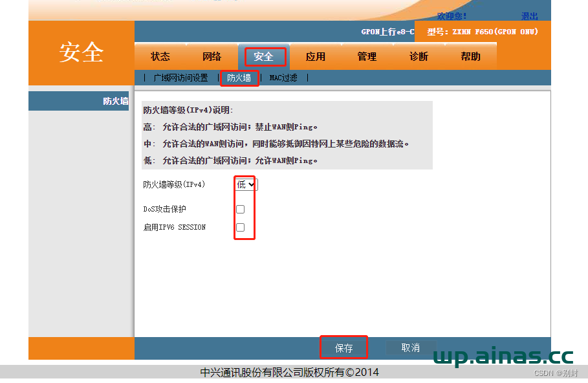Screen dimensions: 588x383
Task: Open the firewall level (IPv4) dropdown
Action: [x=243, y=184]
